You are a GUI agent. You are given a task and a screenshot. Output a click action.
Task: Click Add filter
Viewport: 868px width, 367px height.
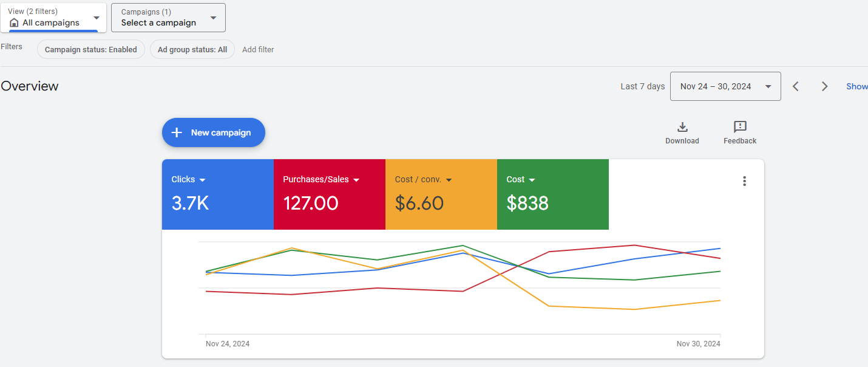click(258, 50)
